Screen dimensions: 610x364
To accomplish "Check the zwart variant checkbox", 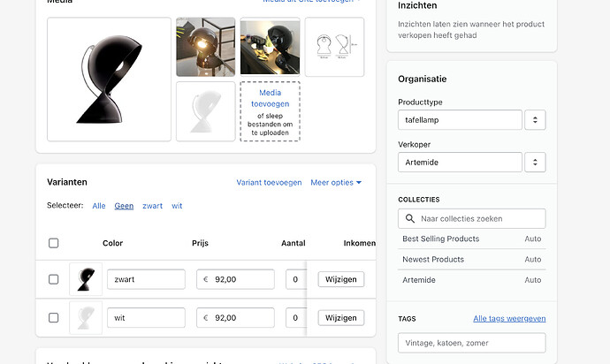I will point(54,279).
